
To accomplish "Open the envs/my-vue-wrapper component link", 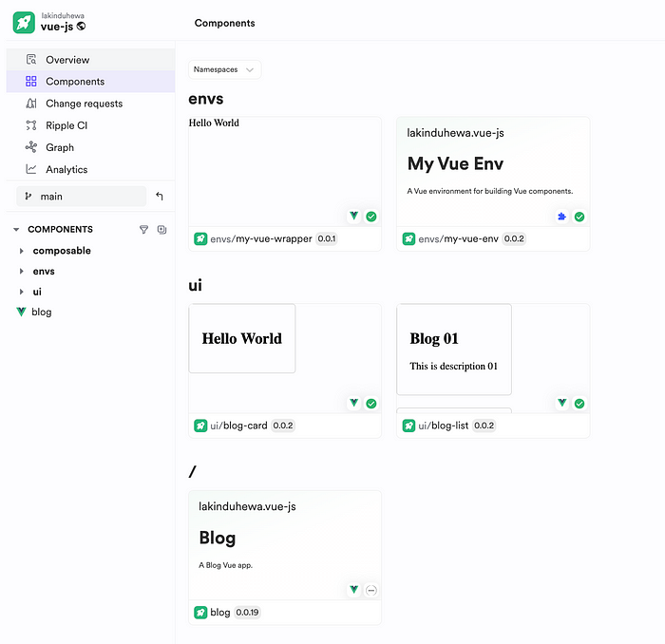I will click(x=261, y=238).
